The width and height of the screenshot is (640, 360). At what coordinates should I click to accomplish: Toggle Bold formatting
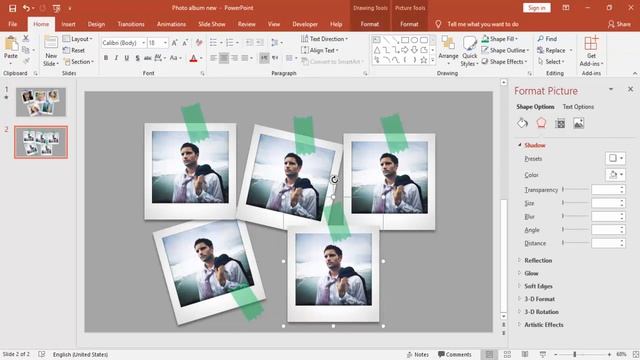pyautogui.click(x=106, y=58)
